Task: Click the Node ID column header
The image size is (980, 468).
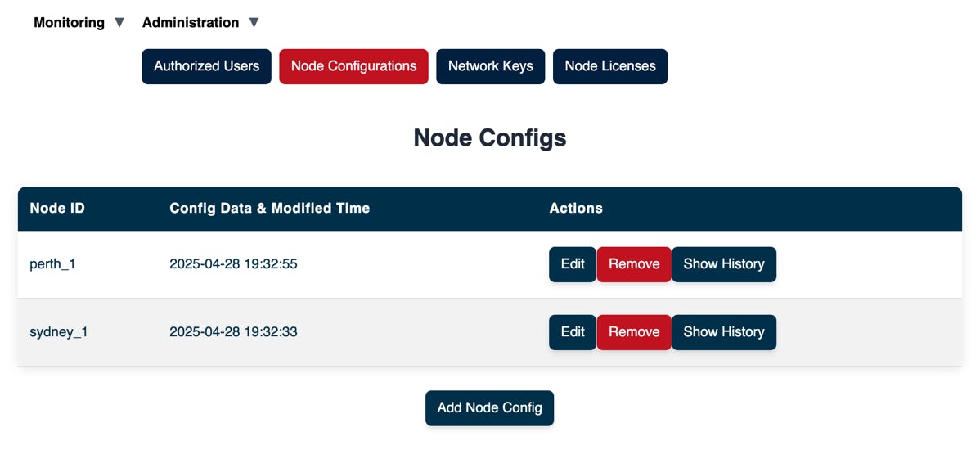Action: tap(57, 208)
